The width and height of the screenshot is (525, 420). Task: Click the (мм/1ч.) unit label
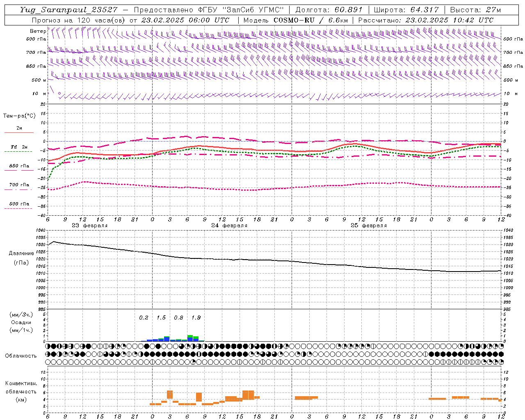[x=21, y=330]
